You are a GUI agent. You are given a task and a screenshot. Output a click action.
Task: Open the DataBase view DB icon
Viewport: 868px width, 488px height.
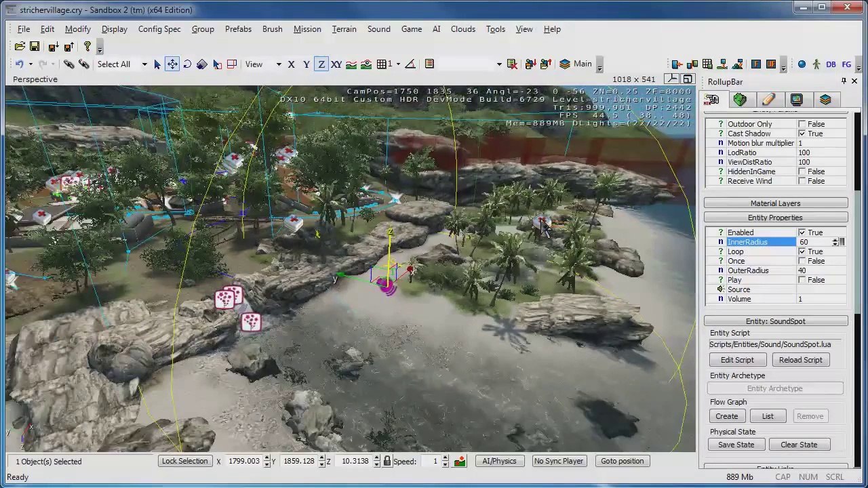[831, 64]
